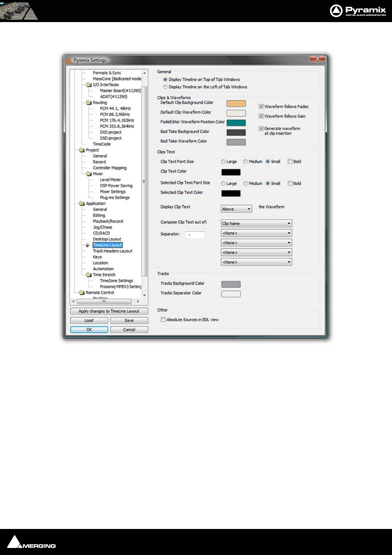Click the Save button

coord(129,320)
